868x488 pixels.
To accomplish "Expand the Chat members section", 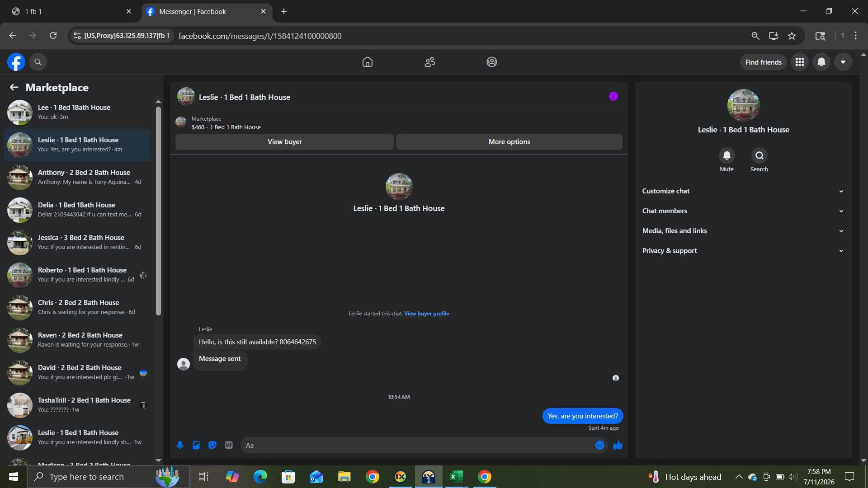I will coord(743,211).
